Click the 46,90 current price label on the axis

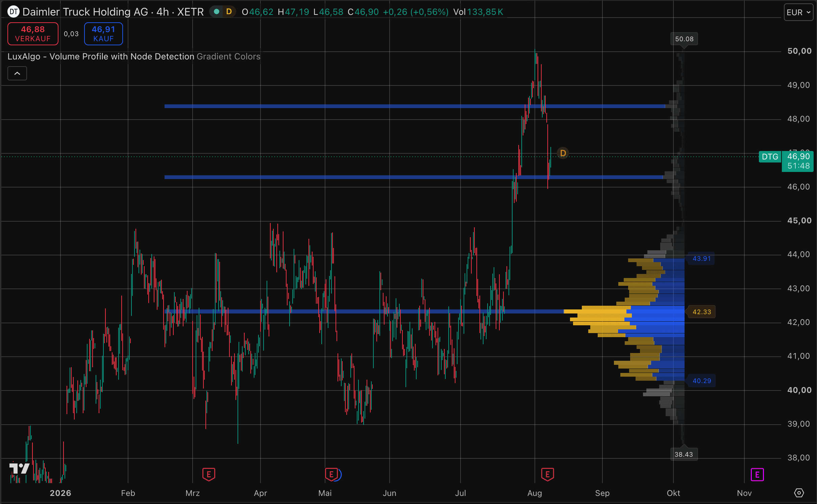tap(799, 156)
